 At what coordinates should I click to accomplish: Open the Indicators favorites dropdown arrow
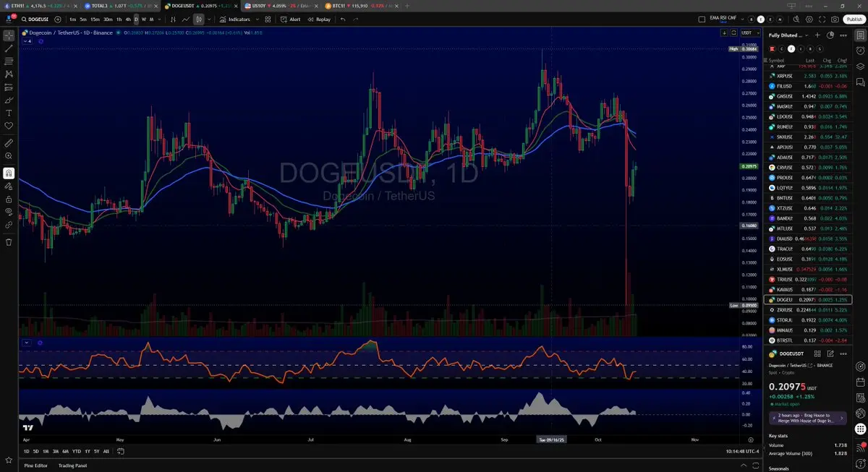coord(257,20)
